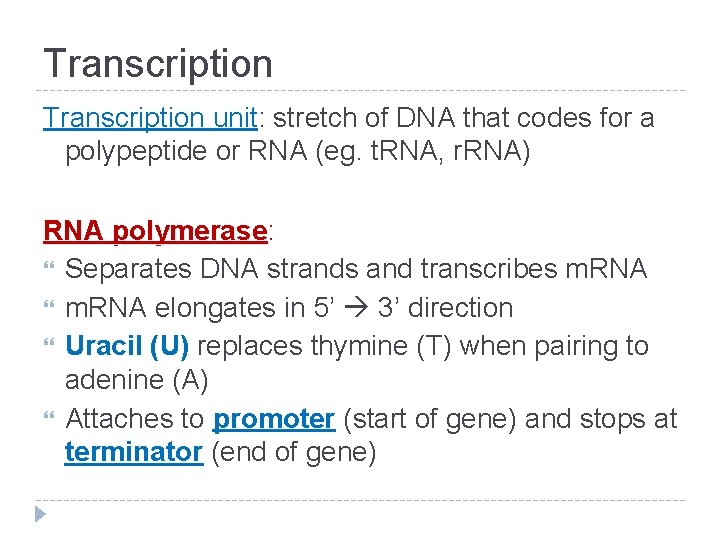
Task: Click the bold Uracil (U) text
Action: [127, 346]
